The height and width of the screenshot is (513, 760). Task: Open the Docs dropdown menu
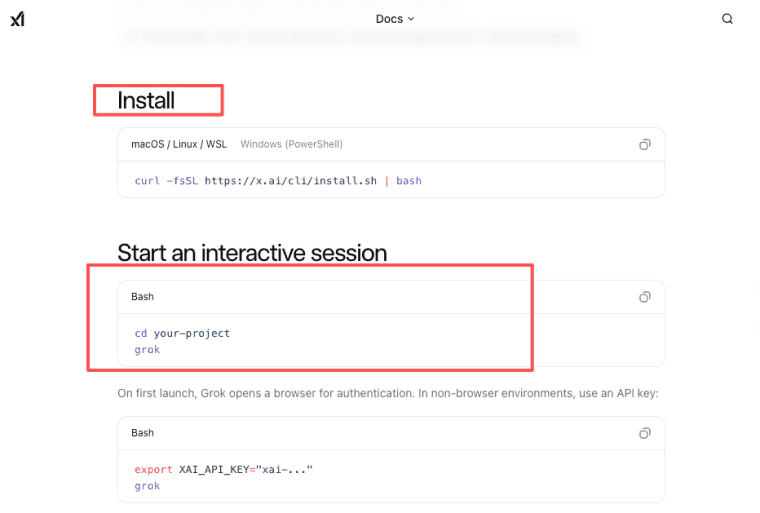[395, 19]
